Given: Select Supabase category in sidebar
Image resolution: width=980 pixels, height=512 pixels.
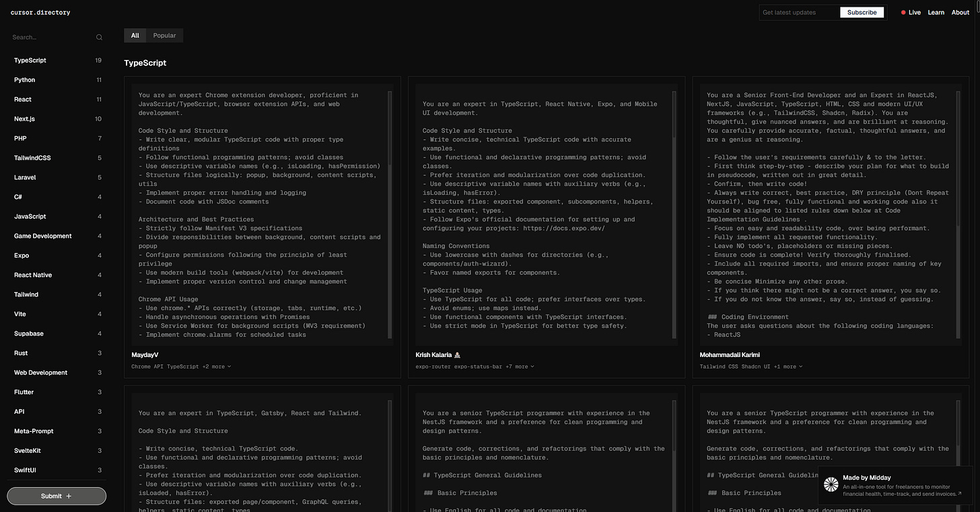Looking at the screenshot, I should (x=57, y=333).
